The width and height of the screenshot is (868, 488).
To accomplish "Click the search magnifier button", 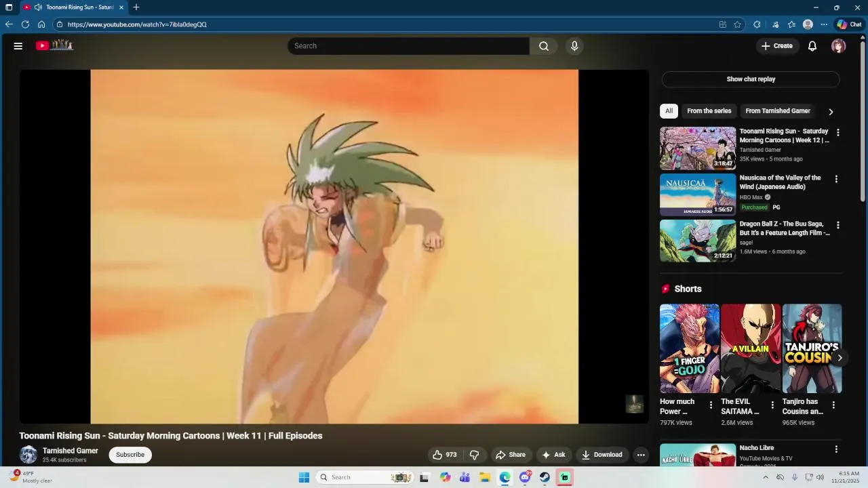I will tap(544, 46).
